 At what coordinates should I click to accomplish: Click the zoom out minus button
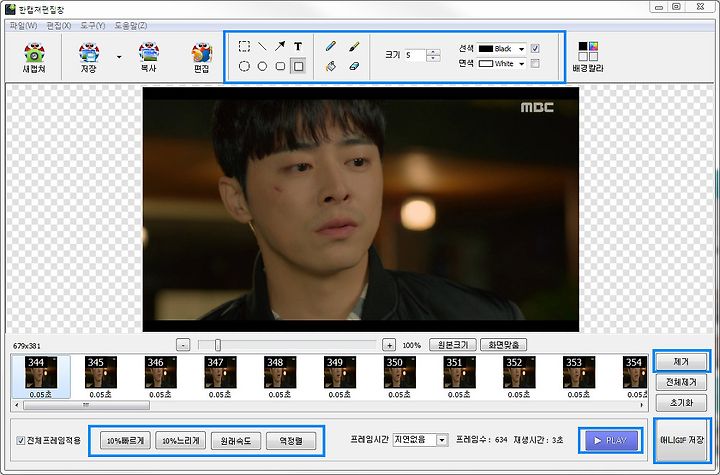183,345
